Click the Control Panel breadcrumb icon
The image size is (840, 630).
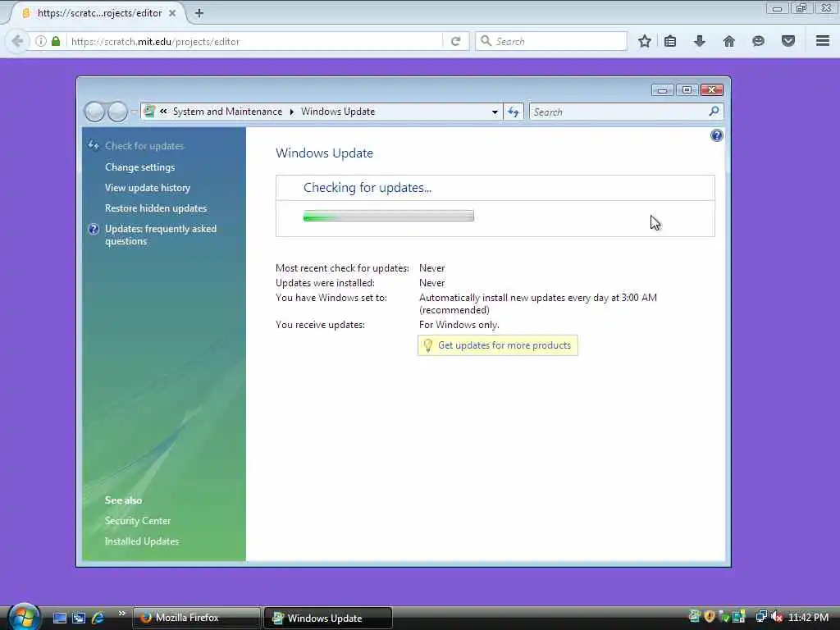pyautogui.click(x=149, y=112)
